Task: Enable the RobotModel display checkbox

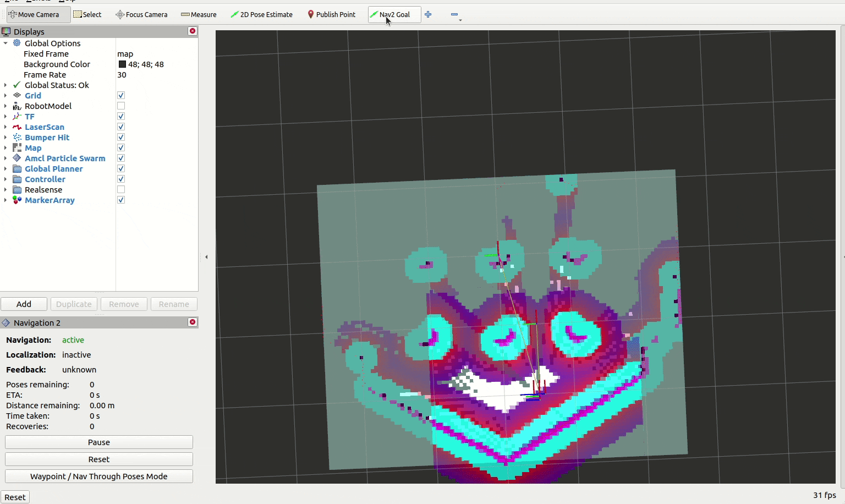Action: [121, 106]
